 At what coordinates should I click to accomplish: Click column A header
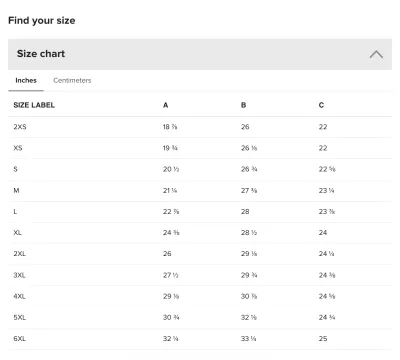(165, 105)
